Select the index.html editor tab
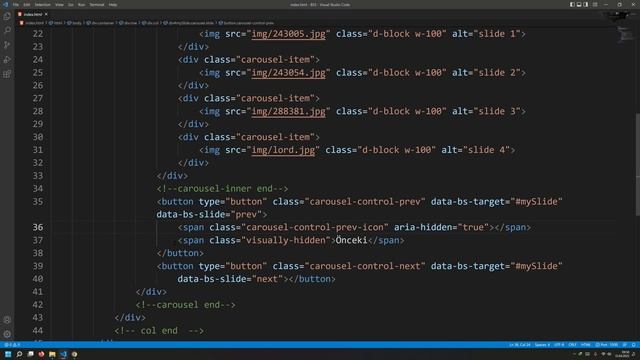The width and height of the screenshot is (640, 360). click(x=33, y=14)
